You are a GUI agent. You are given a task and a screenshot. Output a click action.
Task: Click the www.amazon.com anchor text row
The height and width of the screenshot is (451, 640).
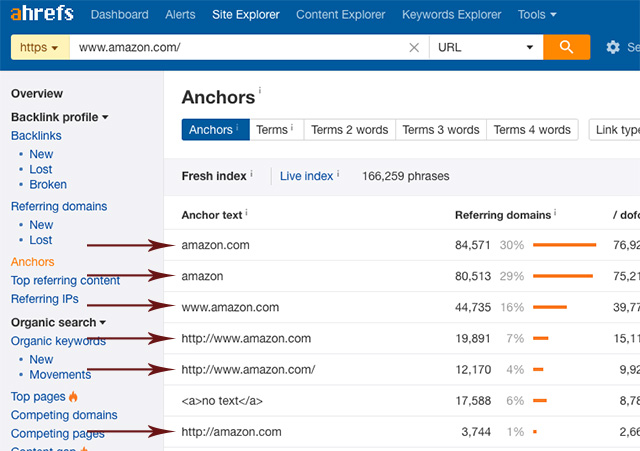click(230, 307)
